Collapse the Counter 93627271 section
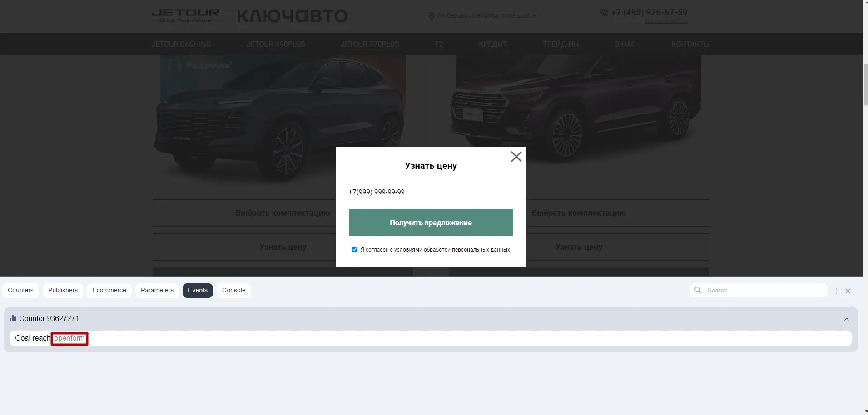The height and width of the screenshot is (415, 868). pos(846,319)
